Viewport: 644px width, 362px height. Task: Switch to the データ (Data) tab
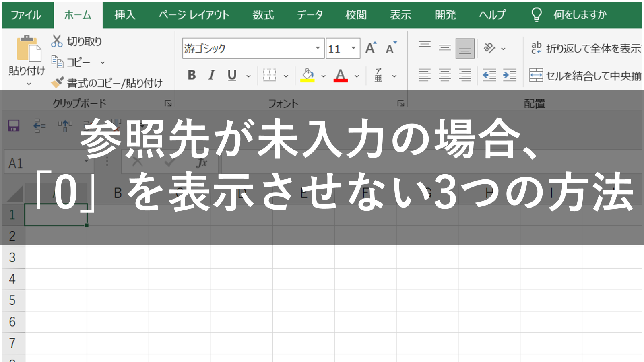click(x=310, y=15)
